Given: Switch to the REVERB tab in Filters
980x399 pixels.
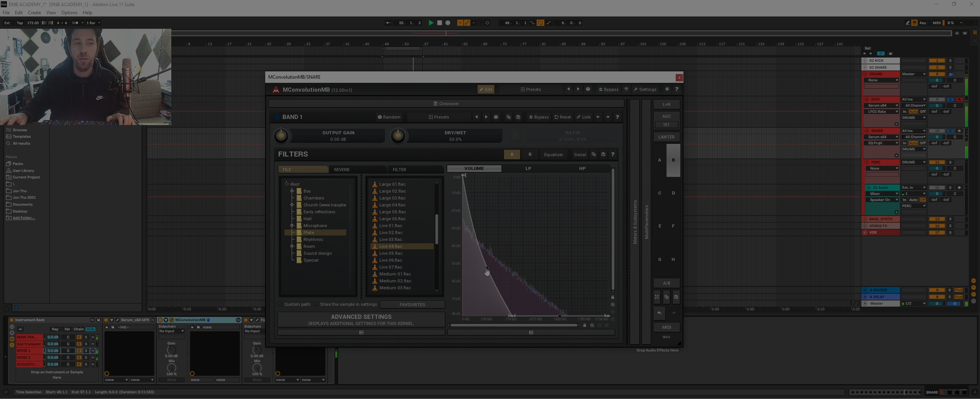Looking at the screenshot, I should coord(358,169).
